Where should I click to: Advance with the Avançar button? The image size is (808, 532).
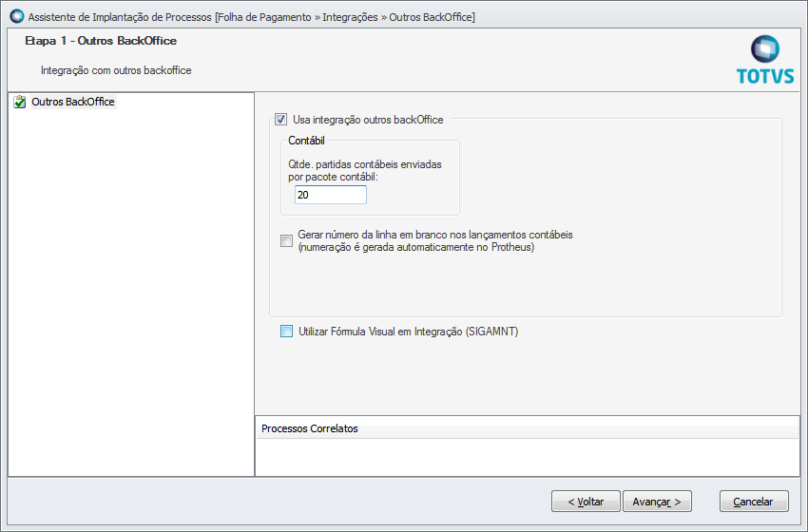pos(657,501)
